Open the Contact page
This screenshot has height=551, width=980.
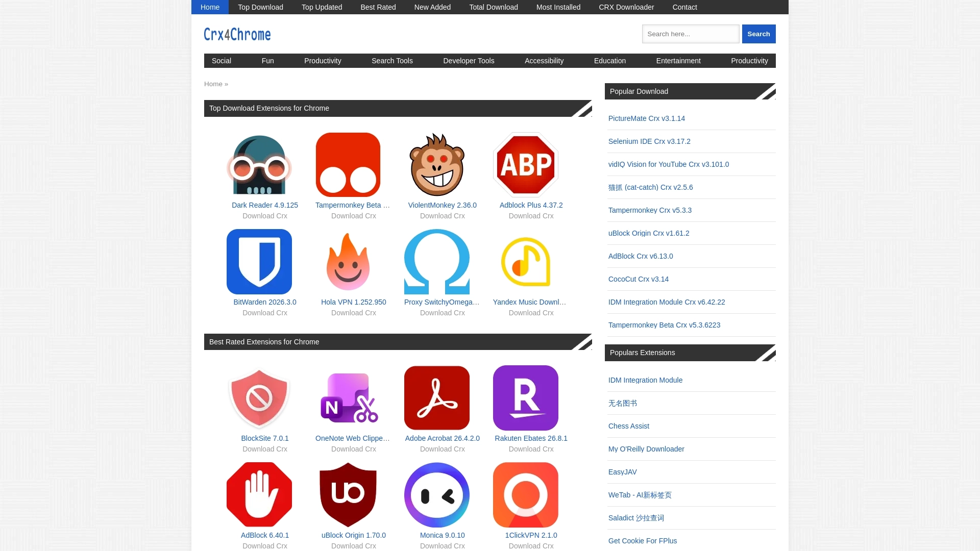click(x=684, y=7)
